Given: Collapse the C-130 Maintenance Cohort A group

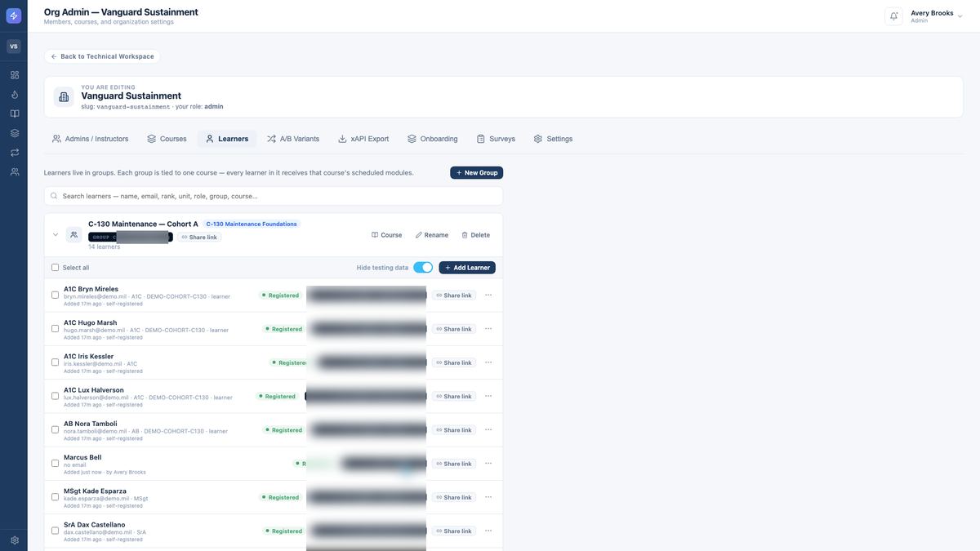Looking at the screenshot, I should (x=56, y=235).
